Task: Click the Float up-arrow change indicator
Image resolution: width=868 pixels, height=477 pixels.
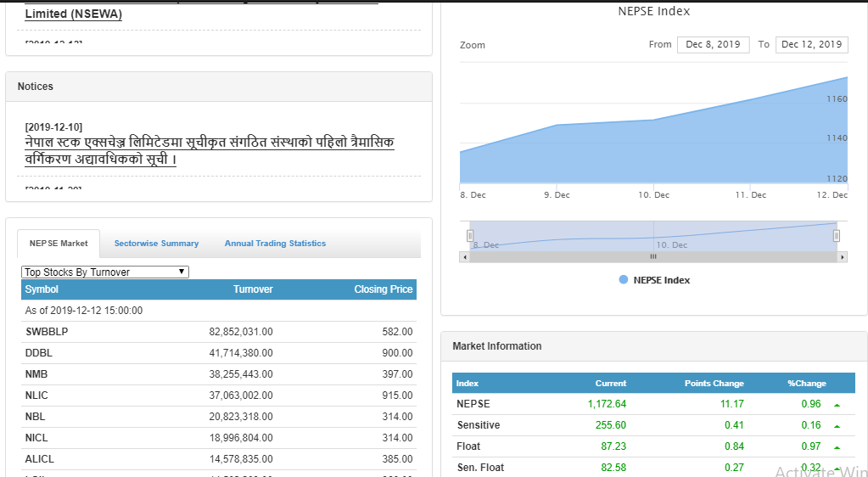Action: 837,447
